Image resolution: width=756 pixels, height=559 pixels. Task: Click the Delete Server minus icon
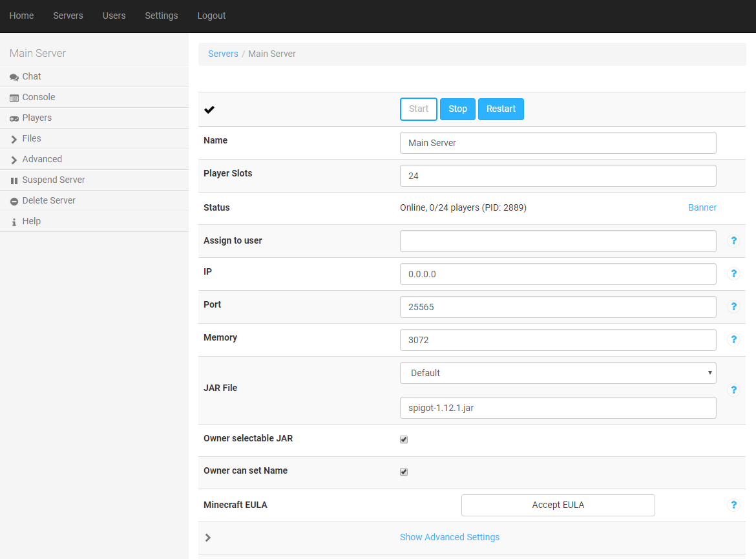click(x=14, y=201)
